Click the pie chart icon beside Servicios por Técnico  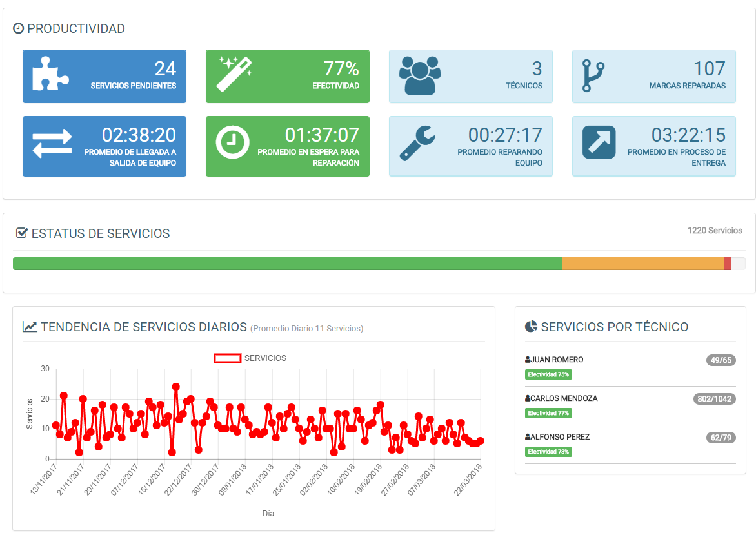pyautogui.click(x=530, y=327)
